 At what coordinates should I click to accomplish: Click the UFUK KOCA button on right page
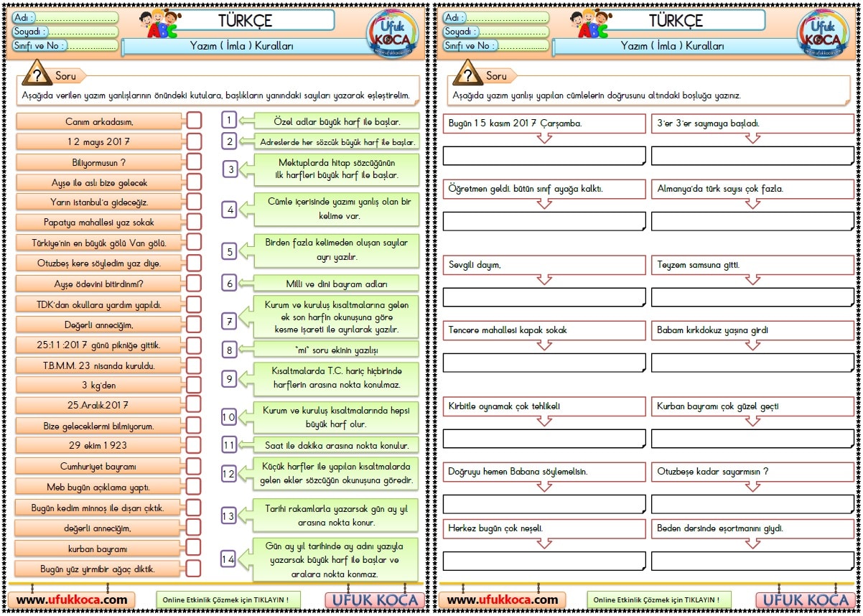tap(806, 599)
